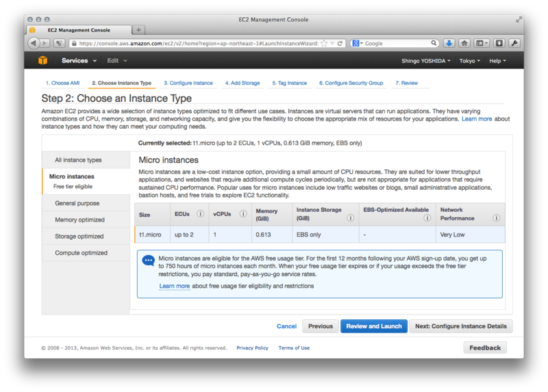548x392 pixels.
Task: Click the page reload icon in address bar
Action: (340, 43)
